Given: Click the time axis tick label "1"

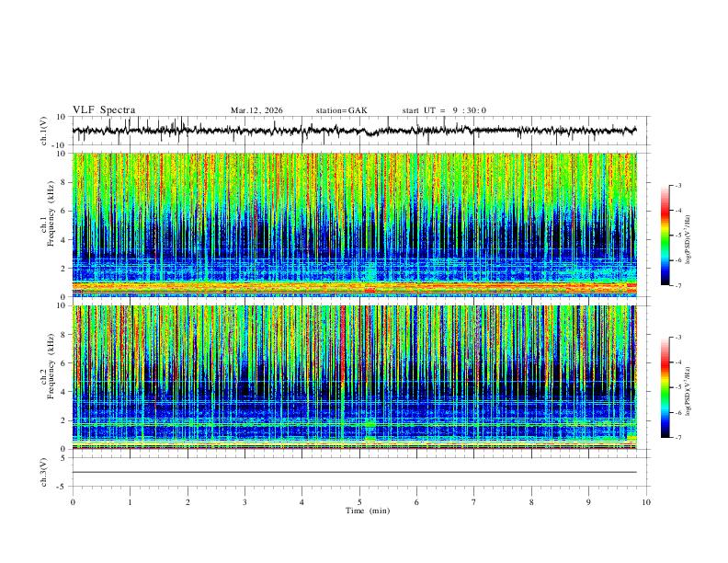Looking at the screenshot, I should tap(130, 501).
